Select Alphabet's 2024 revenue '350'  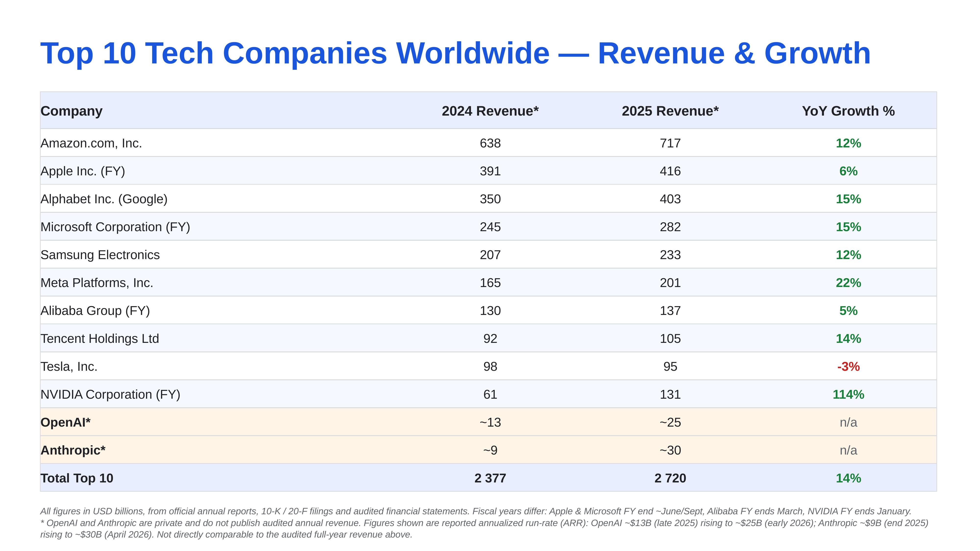(x=490, y=199)
